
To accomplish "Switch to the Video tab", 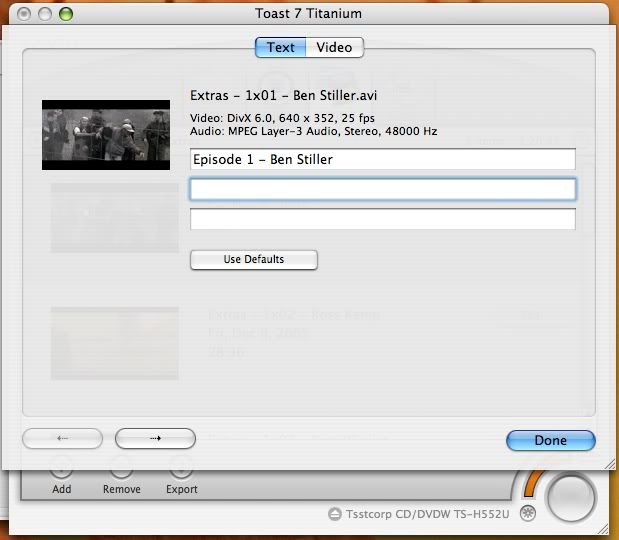I will point(334,47).
